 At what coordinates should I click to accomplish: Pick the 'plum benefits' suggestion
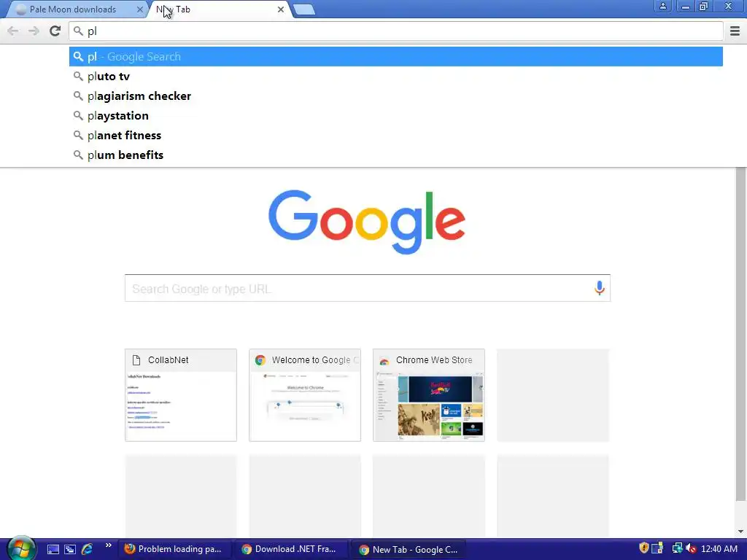(x=396, y=155)
